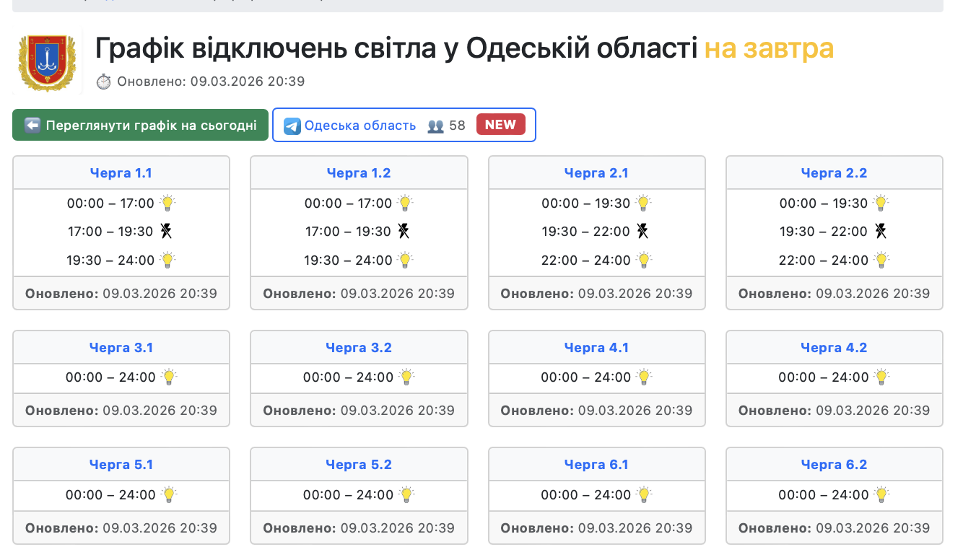Viewport: 963px width, 560px height.
Task: Click the Telegram icon in channel button
Action: tap(292, 126)
